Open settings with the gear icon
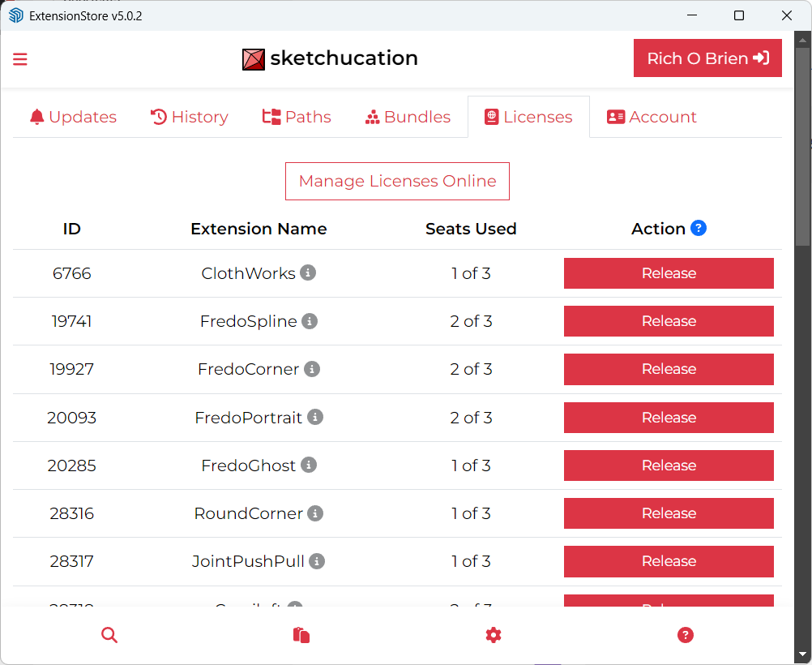 (494, 635)
